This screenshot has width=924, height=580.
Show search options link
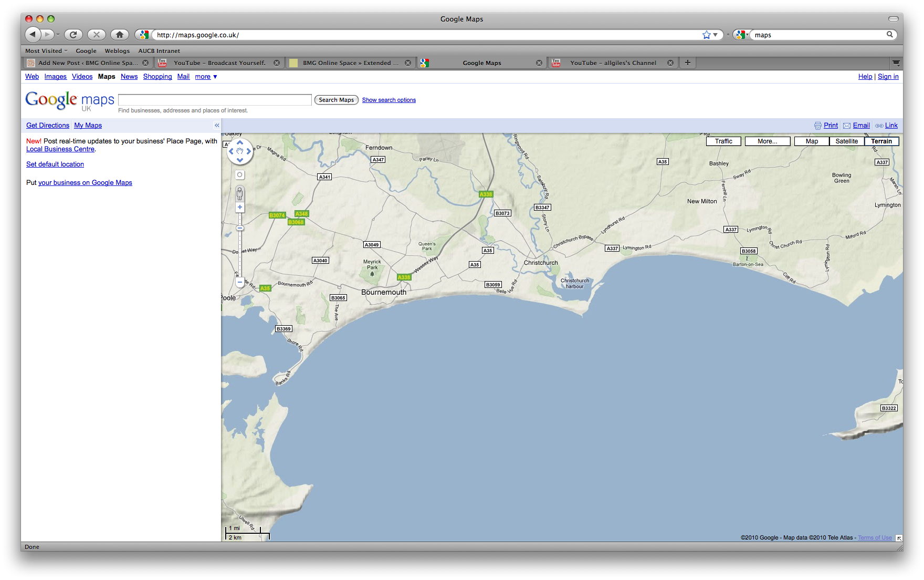coord(388,100)
